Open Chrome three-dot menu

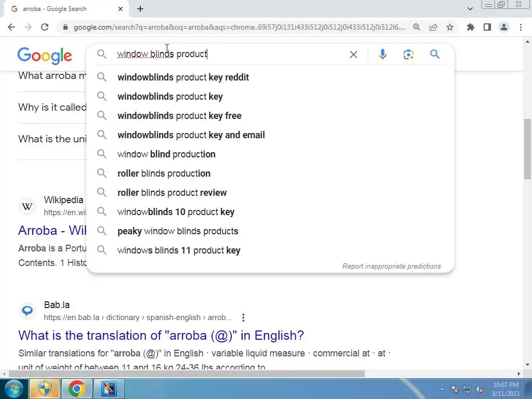(521, 27)
